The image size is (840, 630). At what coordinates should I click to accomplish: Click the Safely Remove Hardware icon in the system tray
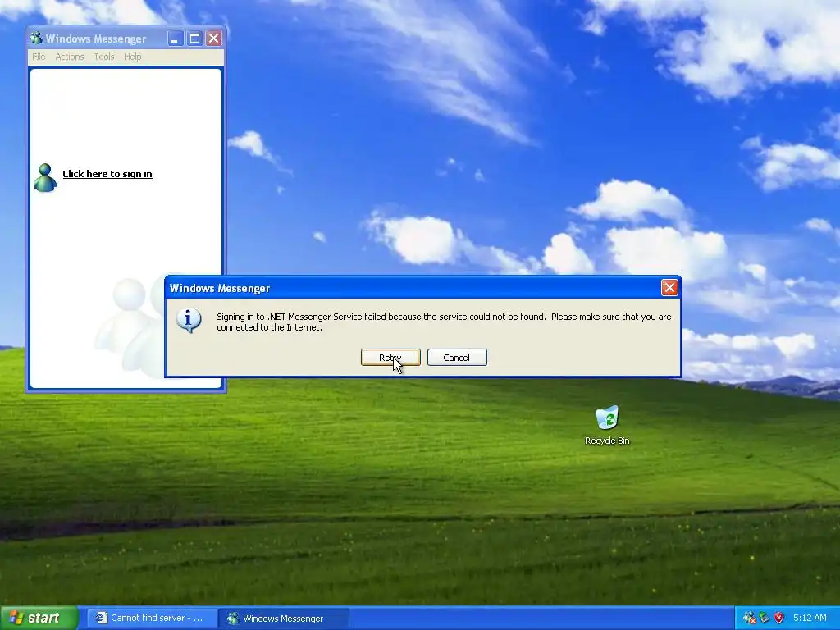pos(765,619)
